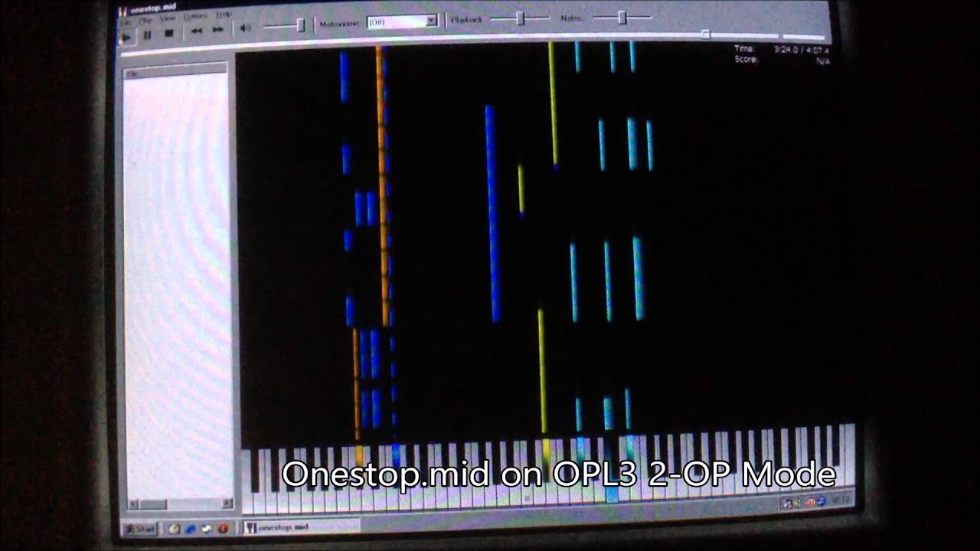This screenshot has width=980, height=551.
Task: Click the Playback speed slider handle
Action: click(x=520, y=18)
